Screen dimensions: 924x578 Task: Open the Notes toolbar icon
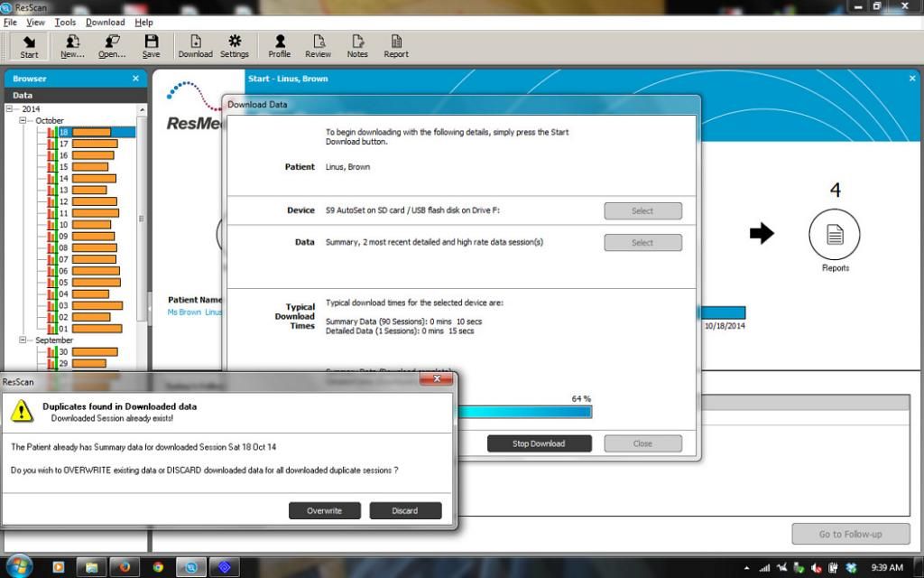pyautogui.click(x=357, y=47)
